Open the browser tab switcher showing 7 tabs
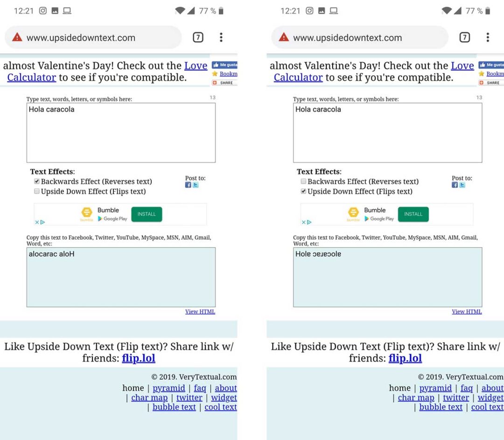The height and width of the screenshot is (440, 504). 198,37
